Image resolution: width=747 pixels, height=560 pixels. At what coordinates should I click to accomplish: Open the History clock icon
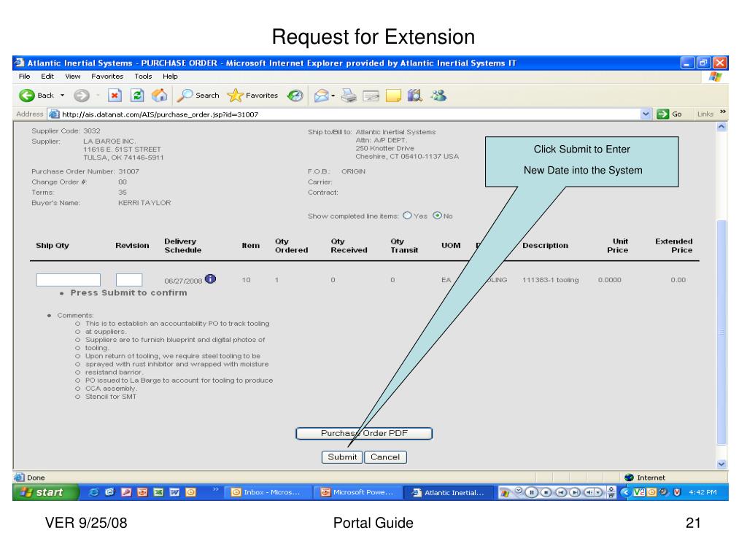(x=295, y=96)
